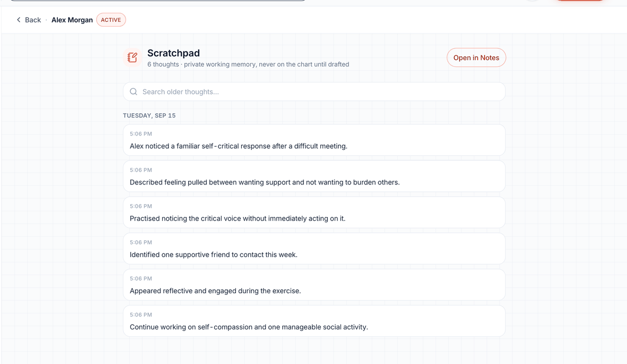
Task: Click the 5:06 PM timestamp on 'Identified one' card
Action: (141, 242)
